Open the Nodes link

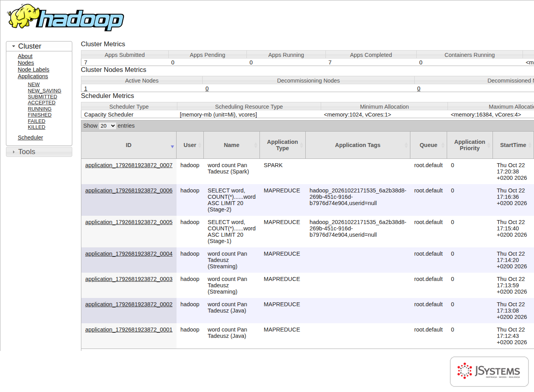[x=26, y=63]
